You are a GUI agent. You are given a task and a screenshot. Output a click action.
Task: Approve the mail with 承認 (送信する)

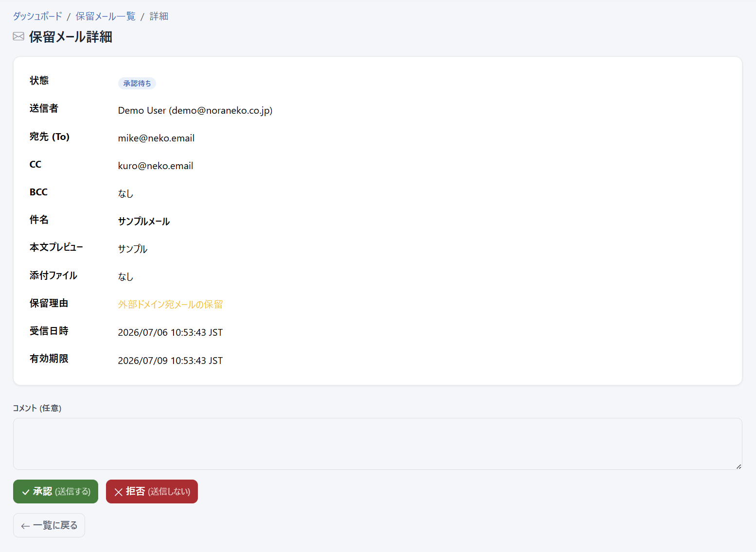55,491
